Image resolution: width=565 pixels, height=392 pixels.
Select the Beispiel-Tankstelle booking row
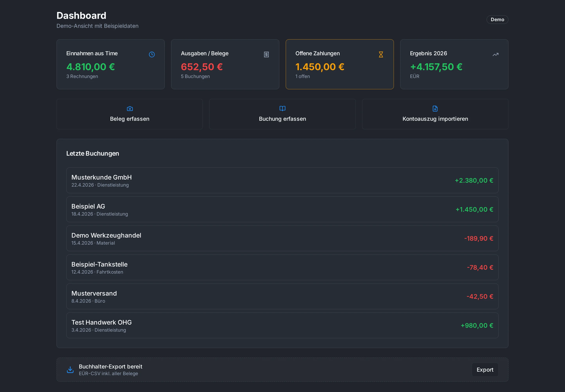click(282, 267)
